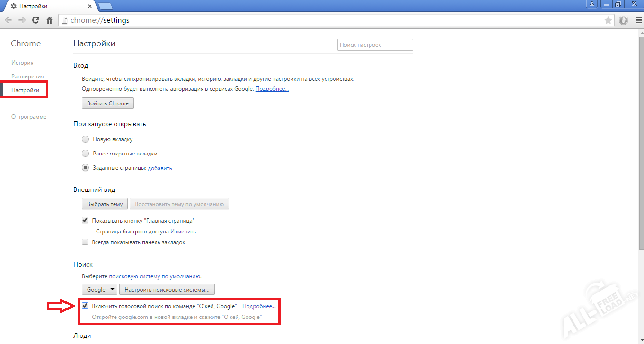
Task: Bookmark page using star icon
Action: tap(608, 20)
